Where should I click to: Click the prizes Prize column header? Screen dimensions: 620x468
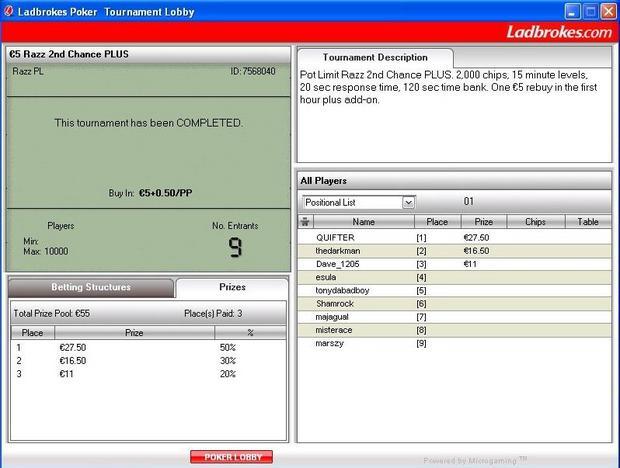click(x=134, y=333)
